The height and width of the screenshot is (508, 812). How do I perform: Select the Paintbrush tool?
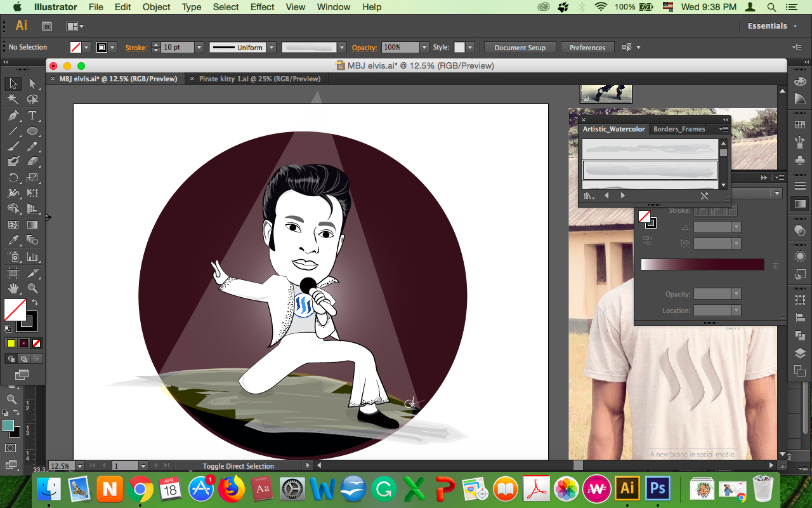click(13, 147)
